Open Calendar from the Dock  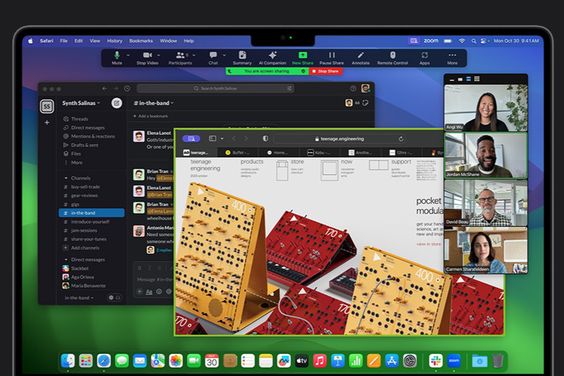(x=212, y=361)
